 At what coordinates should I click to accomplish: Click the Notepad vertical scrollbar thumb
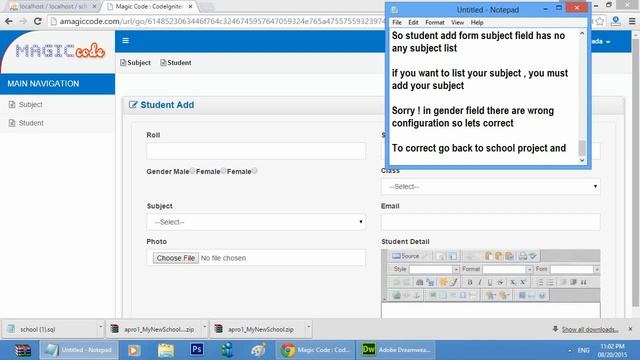click(x=582, y=148)
